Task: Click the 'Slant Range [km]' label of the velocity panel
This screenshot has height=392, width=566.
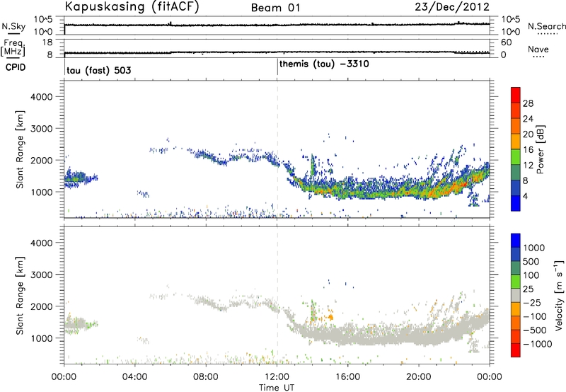Action: pyautogui.click(x=20, y=295)
